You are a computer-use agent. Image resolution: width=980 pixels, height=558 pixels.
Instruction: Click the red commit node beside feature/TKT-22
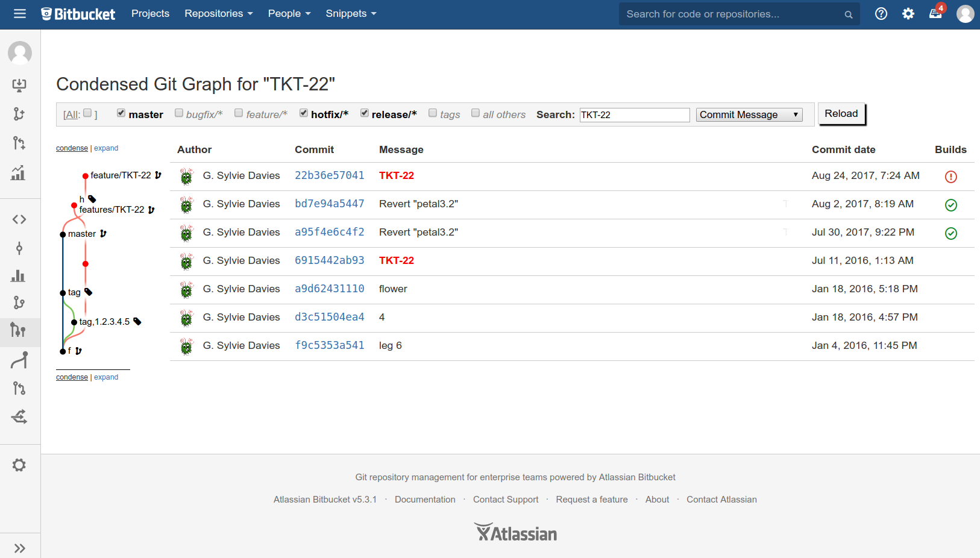coord(86,176)
